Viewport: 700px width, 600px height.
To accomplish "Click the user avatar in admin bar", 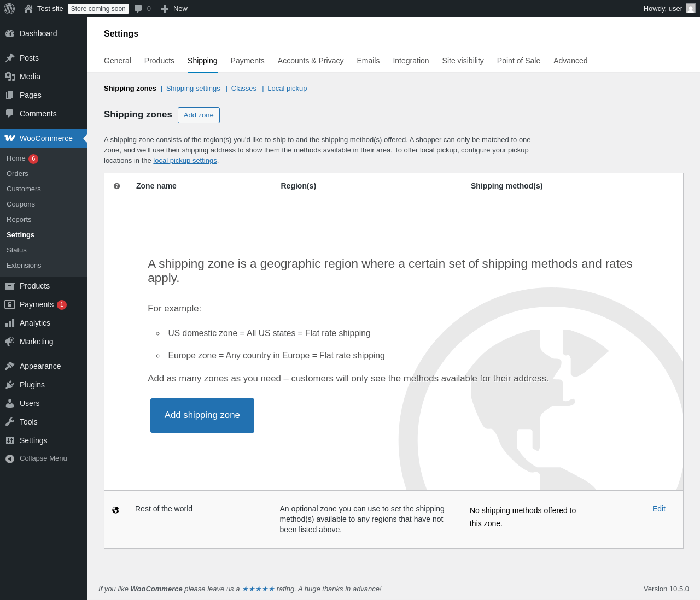I will [x=691, y=8].
